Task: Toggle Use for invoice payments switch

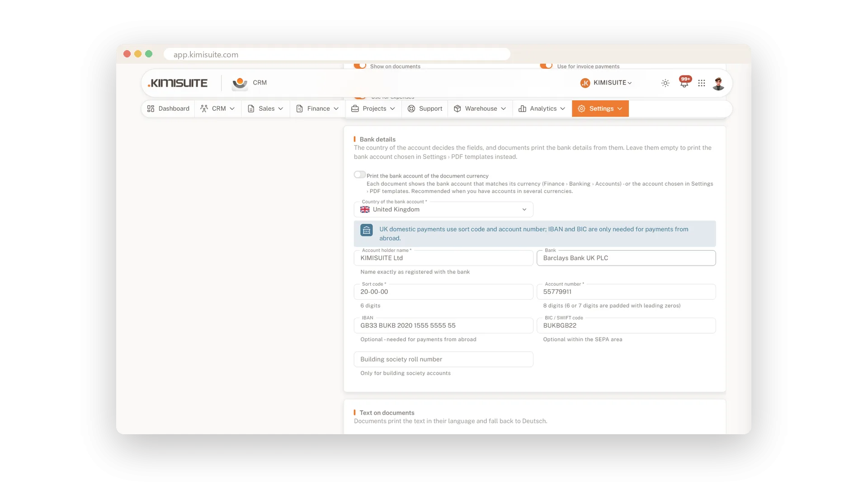Action: pyautogui.click(x=546, y=66)
